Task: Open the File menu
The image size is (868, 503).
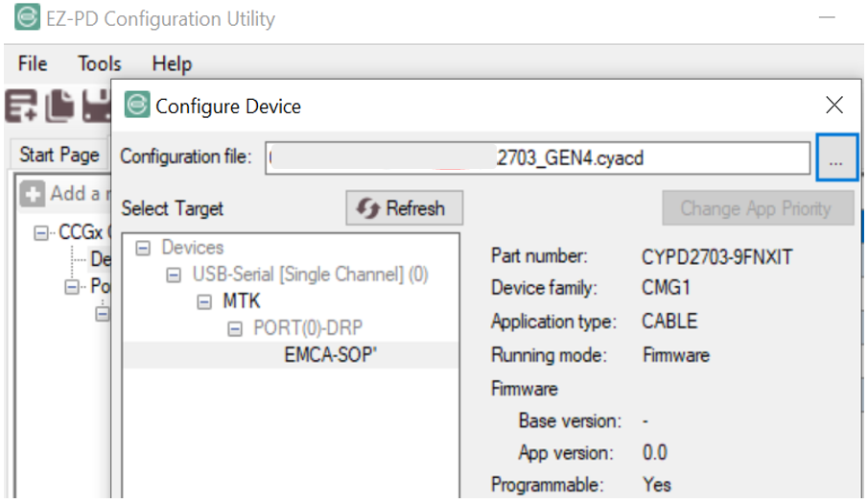Action: pyautogui.click(x=33, y=63)
